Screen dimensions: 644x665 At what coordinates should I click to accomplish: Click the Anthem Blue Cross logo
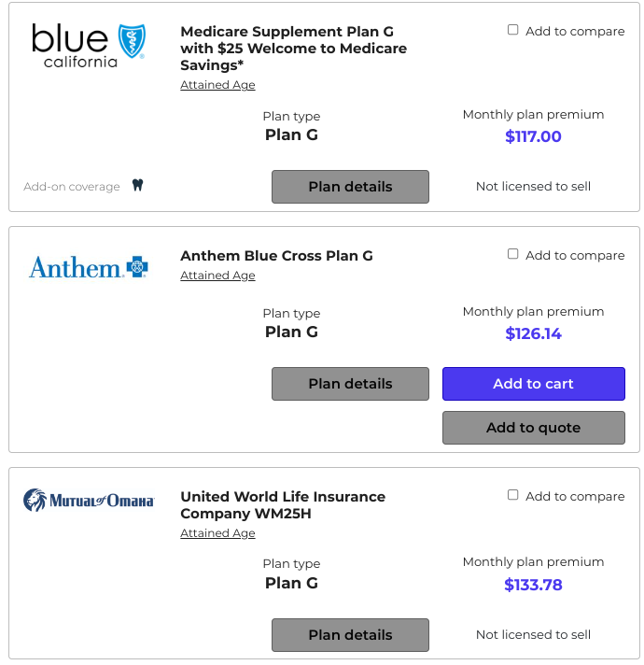point(89,268)
